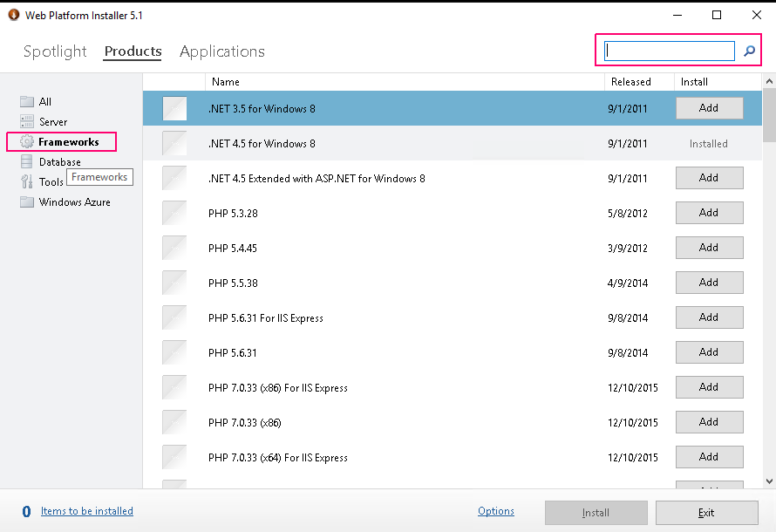
Task: Click the Frameworks gear icon
Action: [x=27, y=142]
